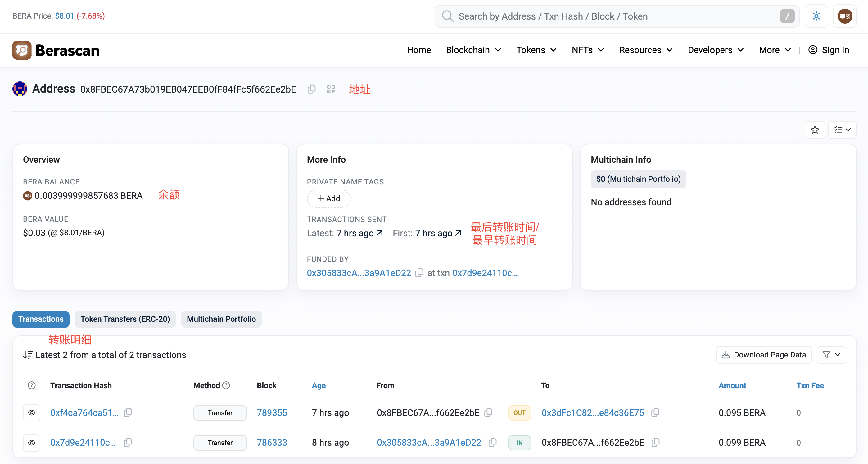
Task: Open block 789355 link
Action: click(272, 413)
